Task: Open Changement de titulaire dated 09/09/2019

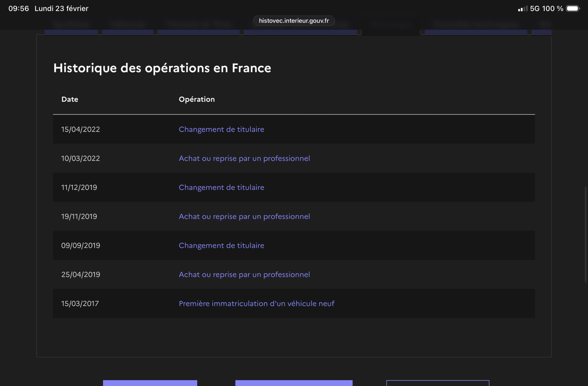Action: pos(221,245)
